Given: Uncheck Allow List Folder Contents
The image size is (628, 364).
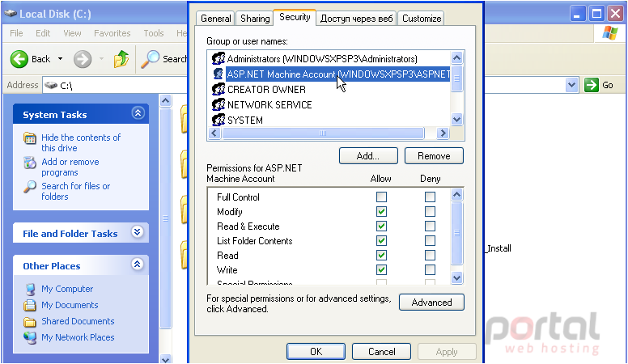Looking at the screenshot, I should [x=381, y=241].
